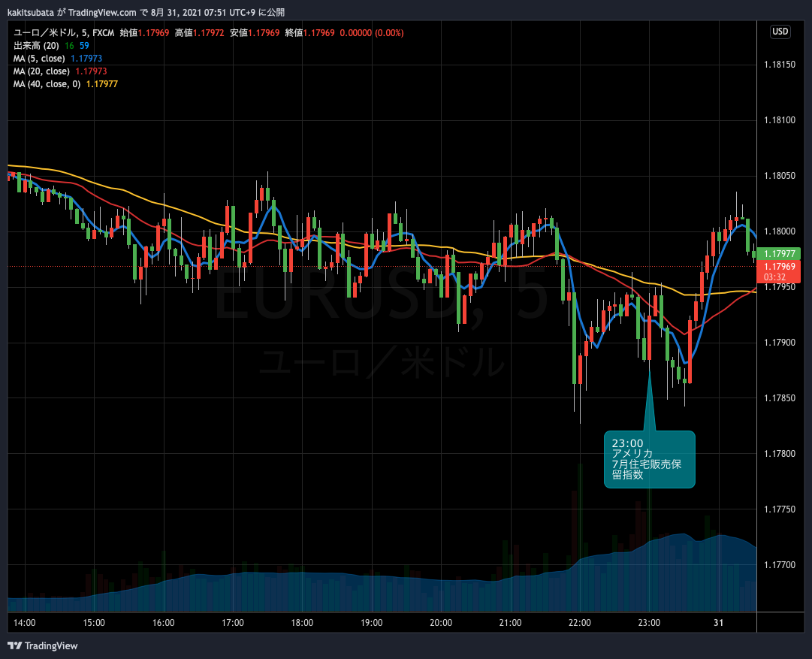Click the MA 5 value 1.17973 in blue
This screenshot has width=812, height=659.
(86, 59)
